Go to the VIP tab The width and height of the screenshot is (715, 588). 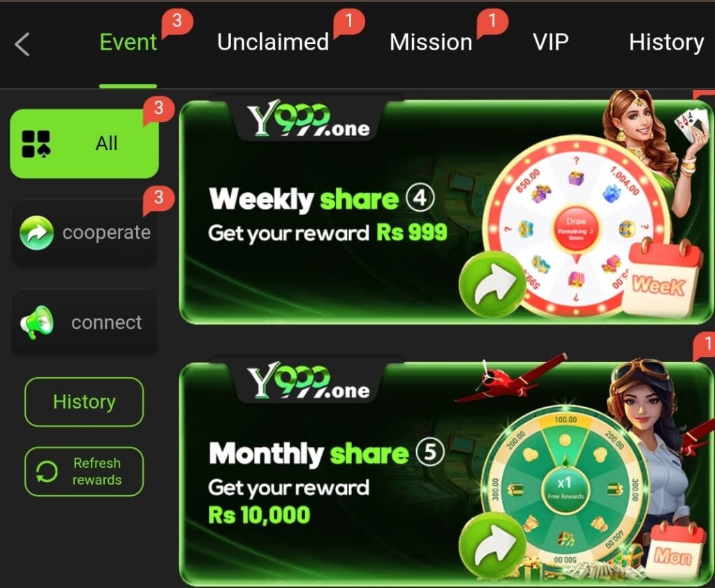[x=551, y=43]
